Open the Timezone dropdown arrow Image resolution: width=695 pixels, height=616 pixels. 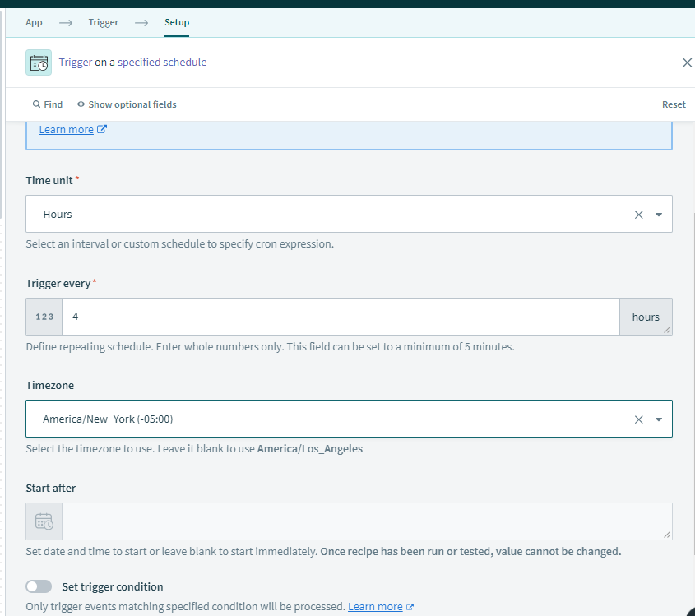659,419
